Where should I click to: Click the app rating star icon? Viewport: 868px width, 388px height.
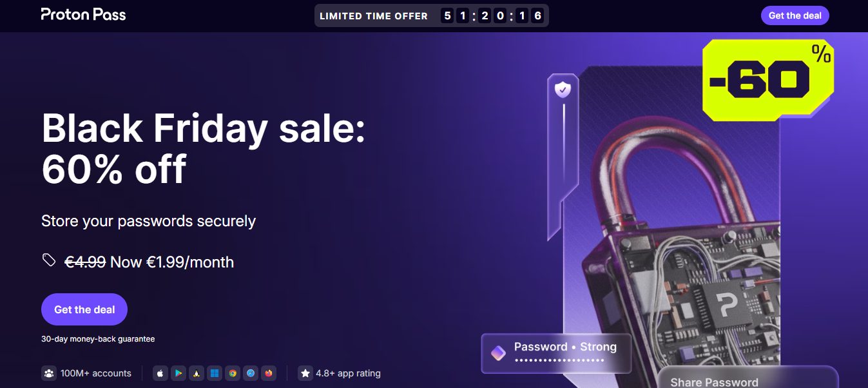[x=305, y=373]
